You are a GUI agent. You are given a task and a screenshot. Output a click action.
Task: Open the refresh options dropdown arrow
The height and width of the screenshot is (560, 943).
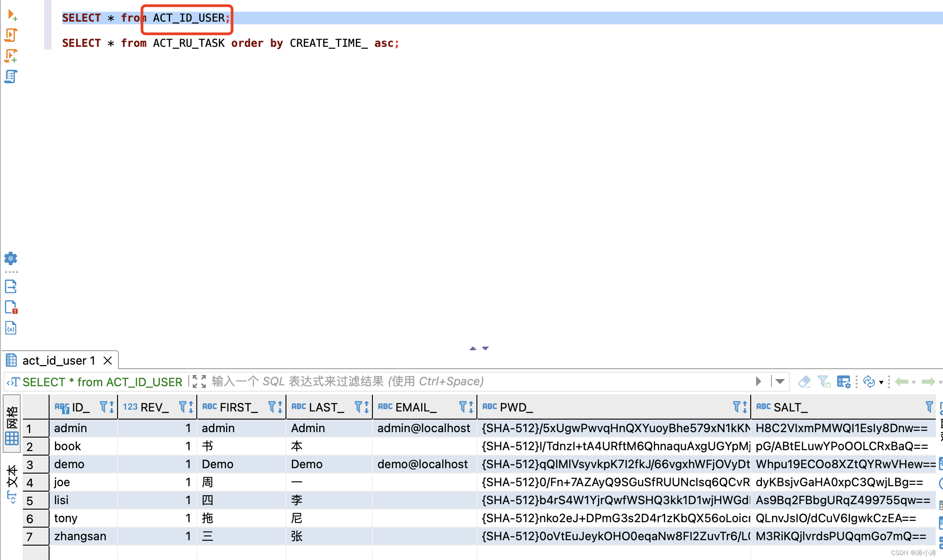click(x=881, y=383)
